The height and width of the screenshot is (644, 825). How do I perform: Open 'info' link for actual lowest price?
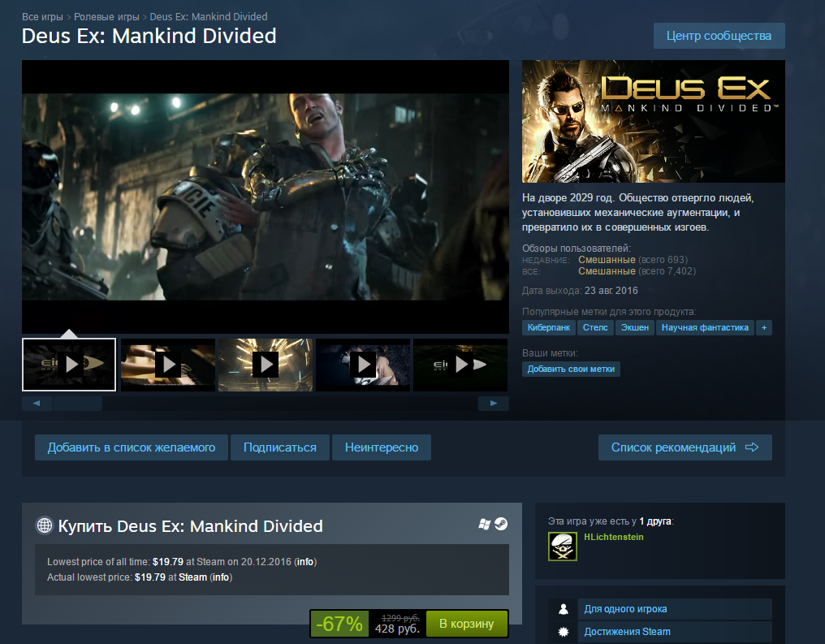coord(221,577)
